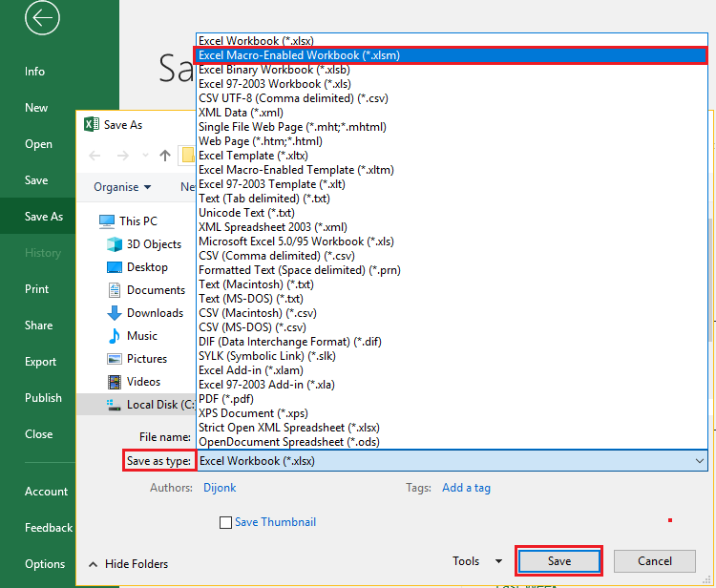This screenshot has width=716, height=588.
Task: Click the Save Thumbnail label link
Action: click(x=275, y=522)
